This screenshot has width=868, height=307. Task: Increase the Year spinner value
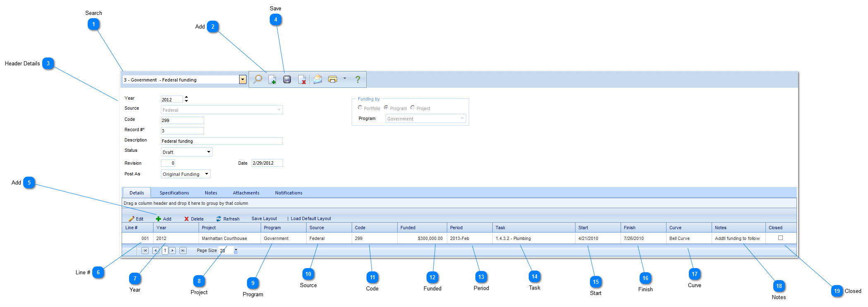pyautogui.click(x=187, y=97)
